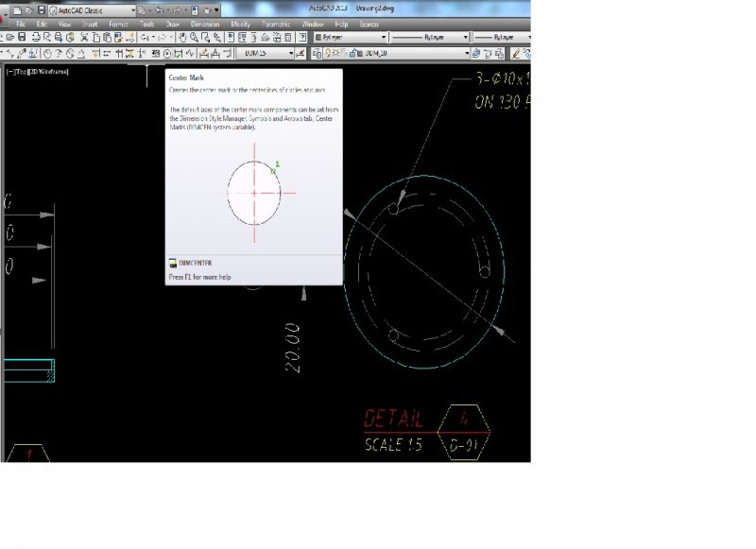756x549 pixels.
Task: Click the color swatch in the color control
Action: 318,37
